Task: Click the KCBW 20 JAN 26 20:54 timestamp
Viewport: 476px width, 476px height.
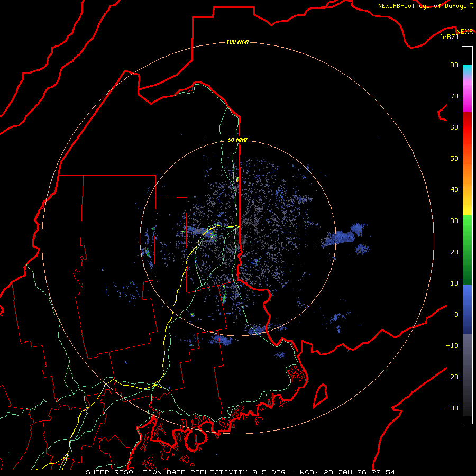Action: [347, 472]
